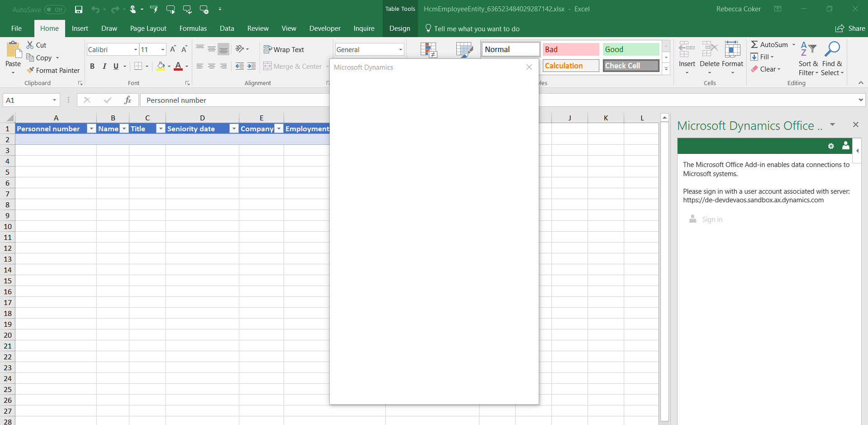The width and height of the screenshot is (868, 425).
Task: Switch to the Page Layout tab
Action: (x=148, y=29)
